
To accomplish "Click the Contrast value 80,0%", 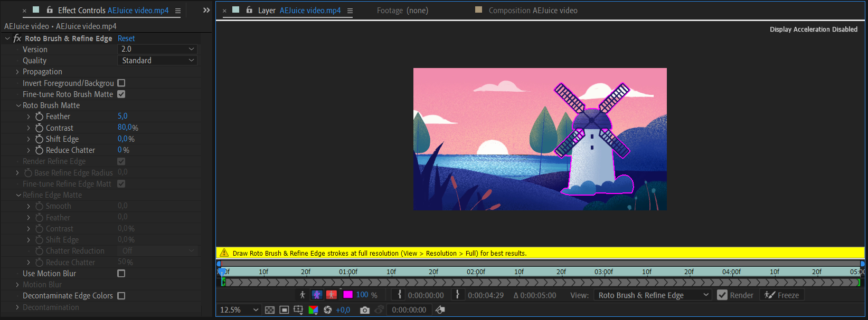I will [128, 127].
